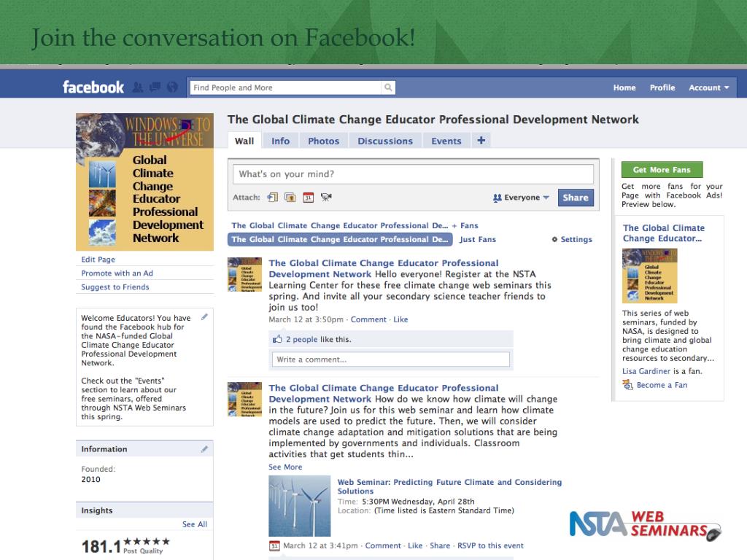Screen dimensions: 747x560
Task: Click the Share button
Action: coord(576,198)
